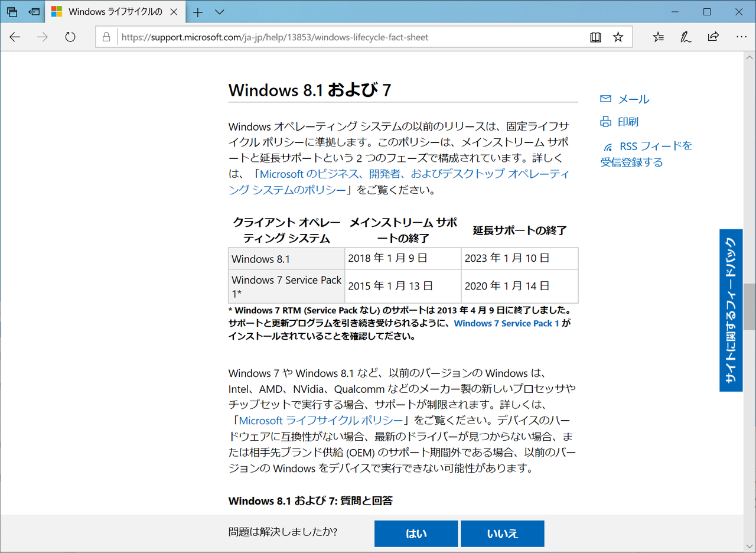Click the vertical scrollbar thumb
The width and height of the screenshot is (756, 553).
coord(750,307)
